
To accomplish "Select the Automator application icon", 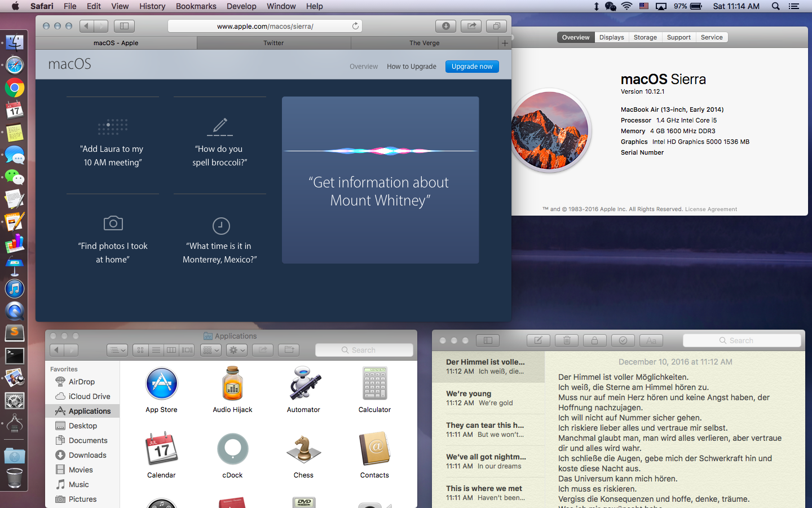I will 304,384.
